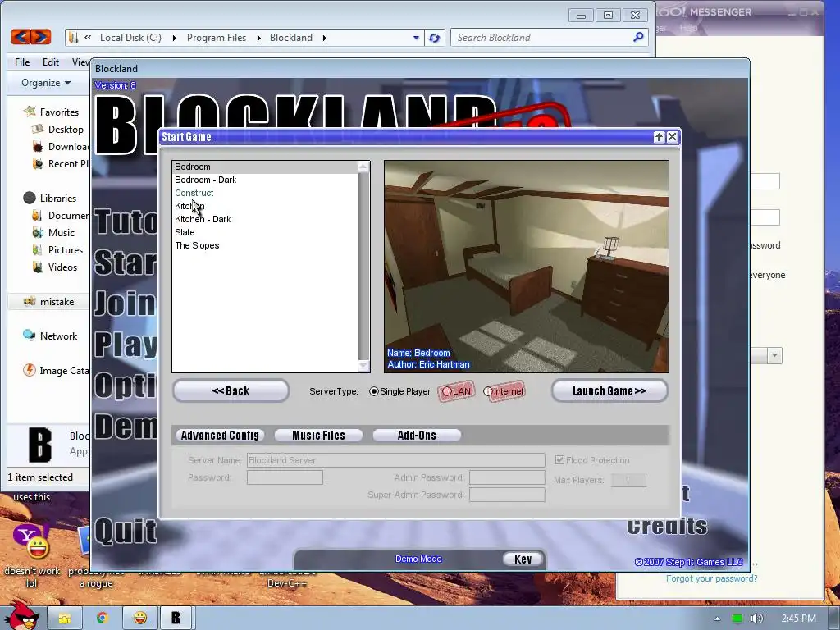The image size is (840, 630).
Task: Click the search magnifier icon in Explorer
Action: (x=638, y=37)
